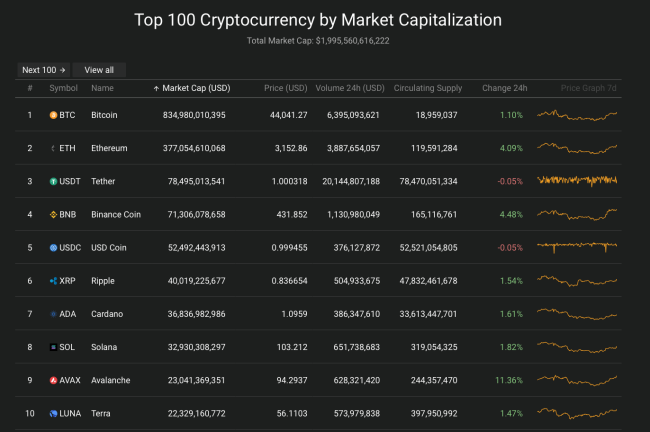Sort by Change 24h column header
Screen dimensions: 650x432
click(x=504, y=88)
